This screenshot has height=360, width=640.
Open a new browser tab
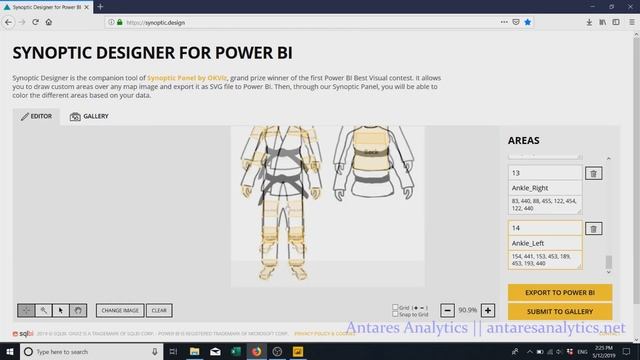pos(100,7)
